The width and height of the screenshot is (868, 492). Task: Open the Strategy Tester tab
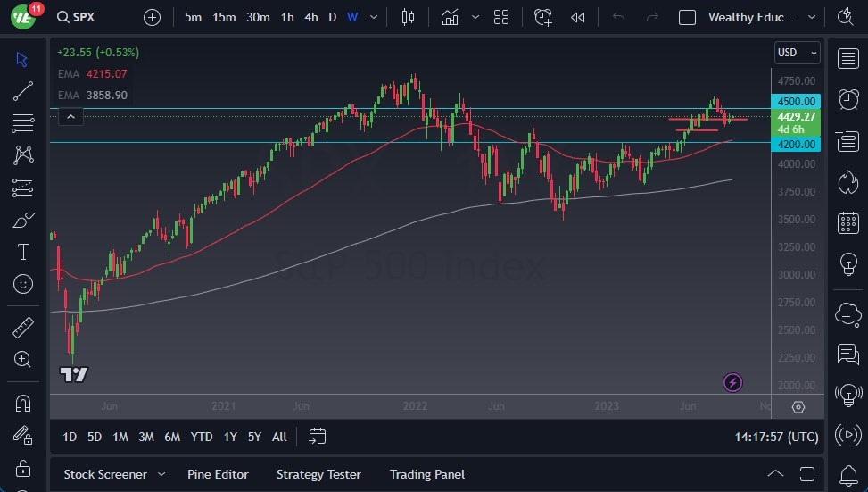(x=318, y=474)
